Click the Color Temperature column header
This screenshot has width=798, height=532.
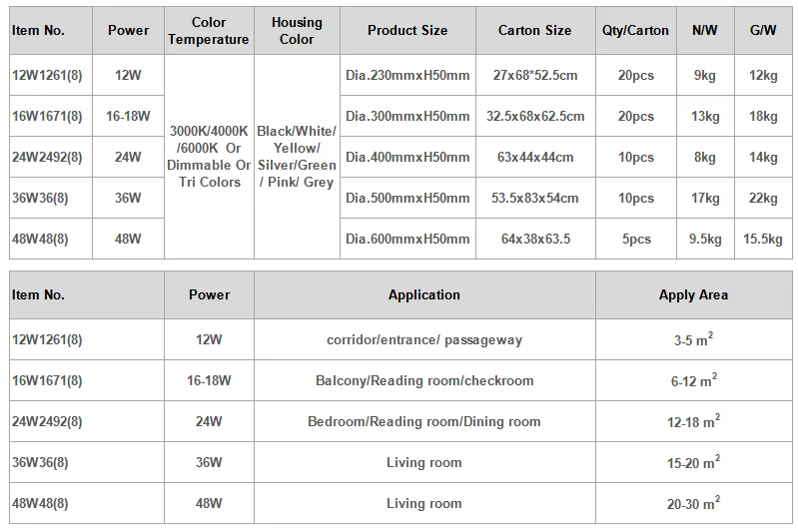[208, 31]
